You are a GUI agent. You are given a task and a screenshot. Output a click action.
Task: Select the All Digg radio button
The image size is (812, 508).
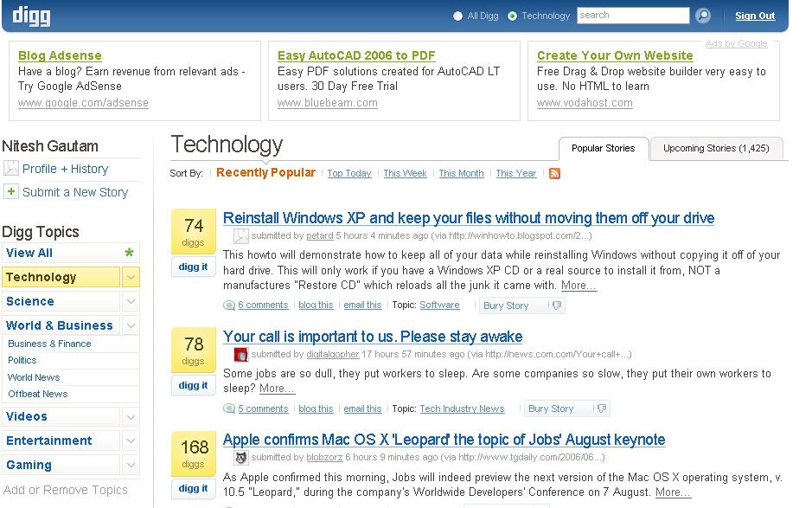coord(457,16)
